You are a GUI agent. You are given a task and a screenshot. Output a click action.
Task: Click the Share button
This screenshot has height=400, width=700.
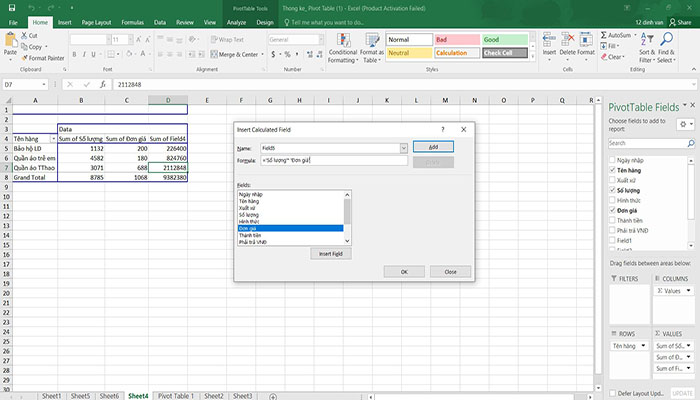(x=680, y=22)
